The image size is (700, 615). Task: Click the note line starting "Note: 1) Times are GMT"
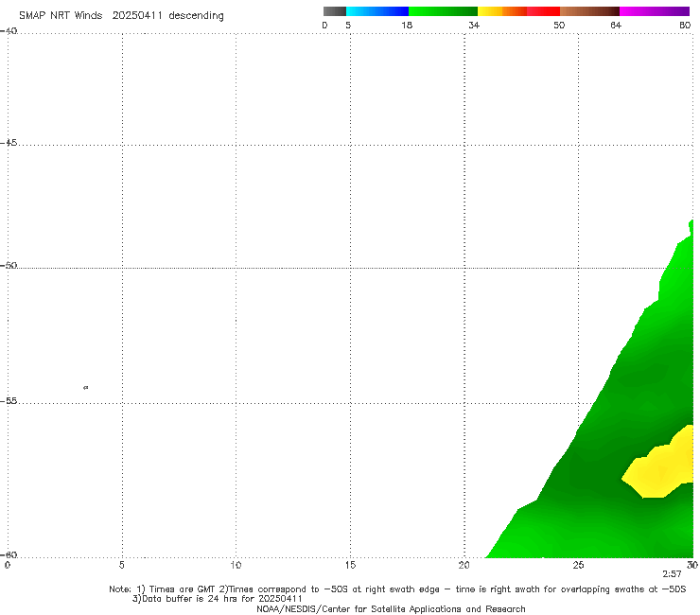coord(397,589)
